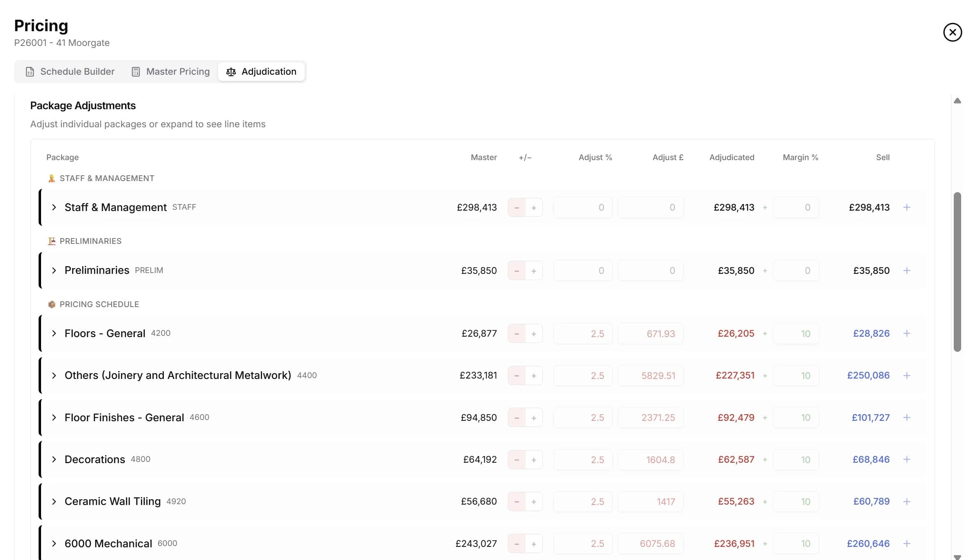Edit the Margin % for Others (Joinery) package
Image resolution: width=978 pixels, height=560 pixels.
[x=796, y=375]
